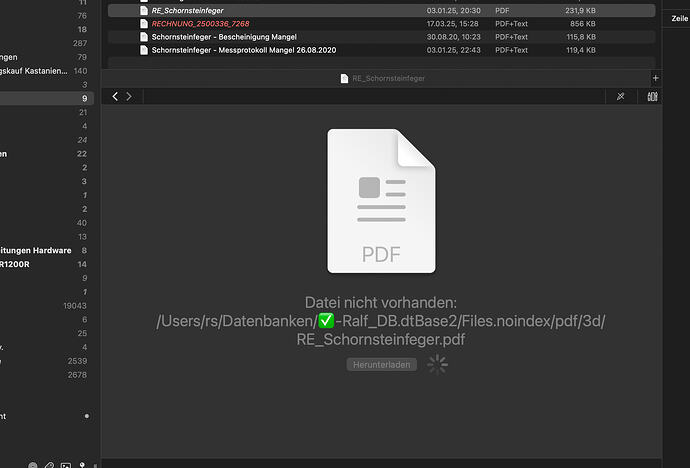Image resolution: width=690 pixels, height=468 pixels.
Task: Go forward with the right chevron arrow
Action: tap(129, 96)
